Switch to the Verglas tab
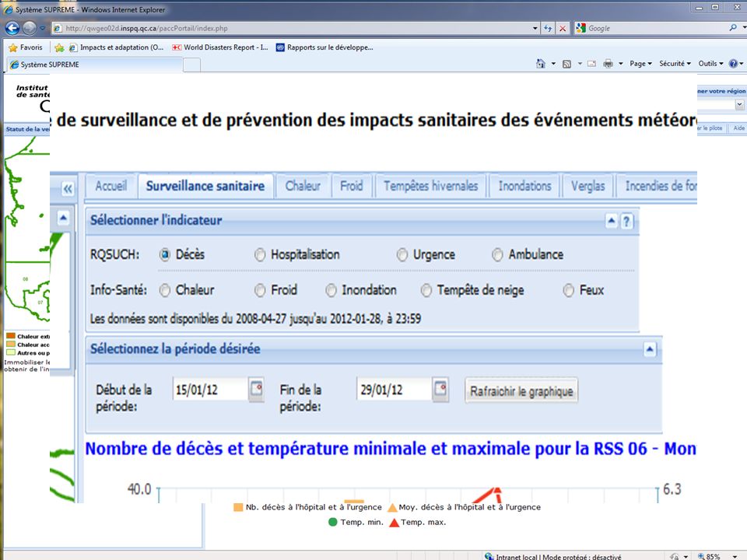 pyautogui.click(x=588, y=186)
